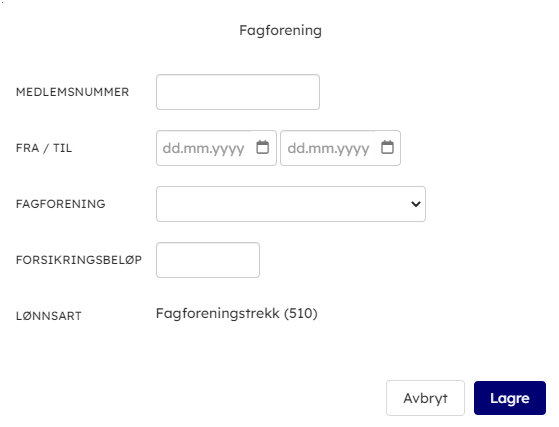Click the Fagforening dialog title
The width and height of the screenshot is (559, 427).
[281, 31]
